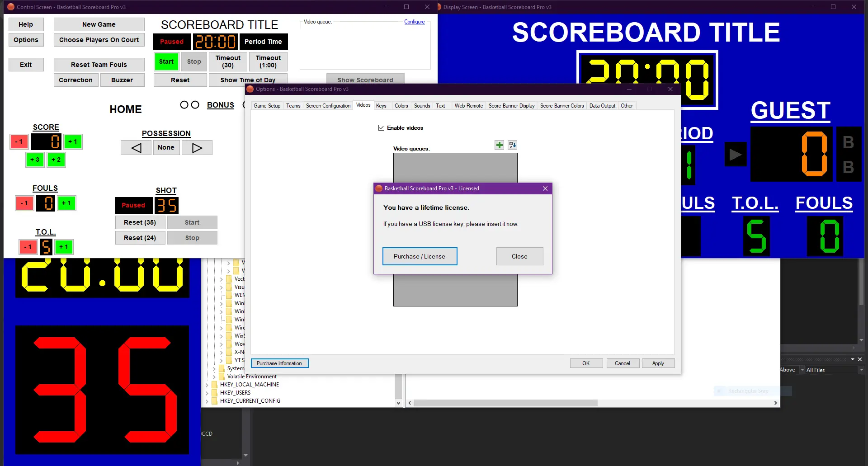Subtract 1 from home T.O.L.
This screenshot has width=868, height=466.
tap(28, 247)
